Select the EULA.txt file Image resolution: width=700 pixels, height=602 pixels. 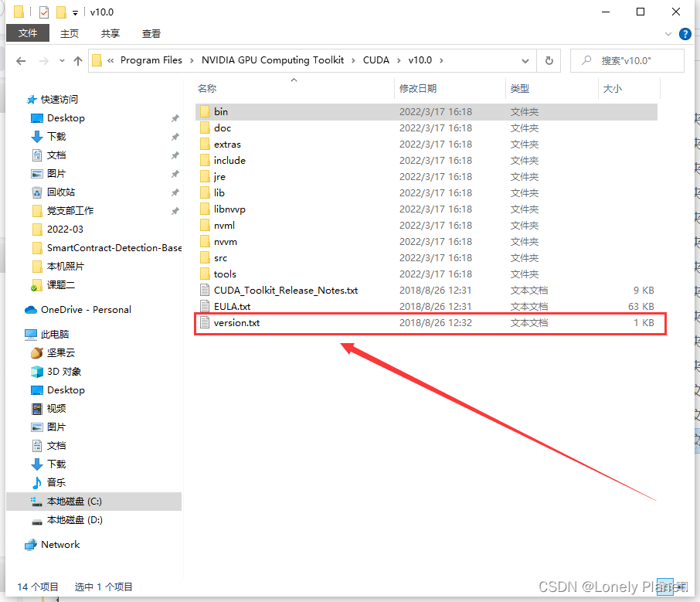(x=426, y=306)
